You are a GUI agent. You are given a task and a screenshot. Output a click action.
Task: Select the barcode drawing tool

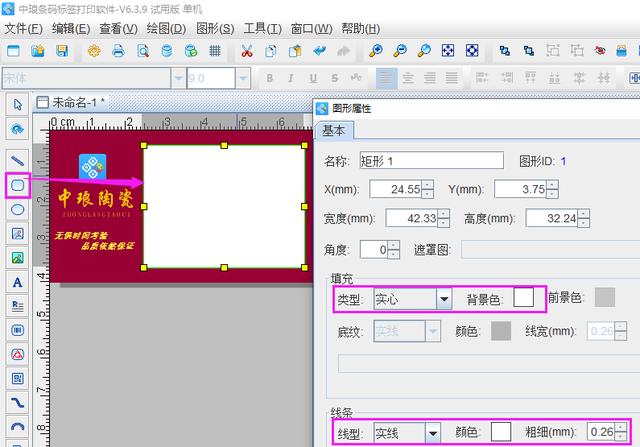tap(18, 330)
